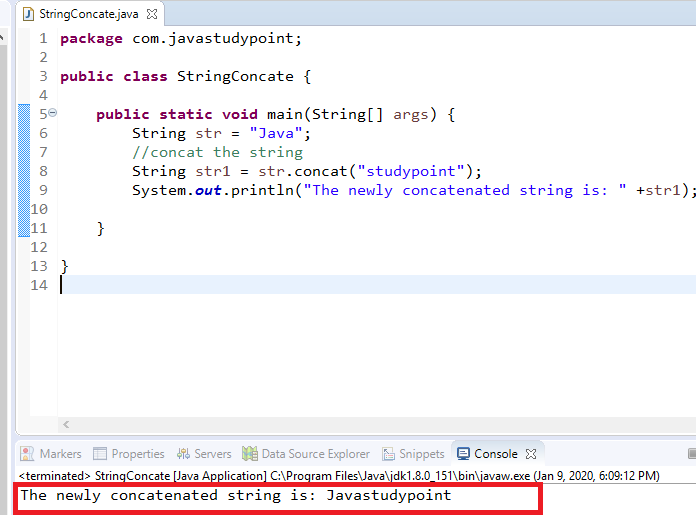The width and height of the screenshot is (696, 515).
Task: Click the Console monitor icon
Action: coord(463,454)
